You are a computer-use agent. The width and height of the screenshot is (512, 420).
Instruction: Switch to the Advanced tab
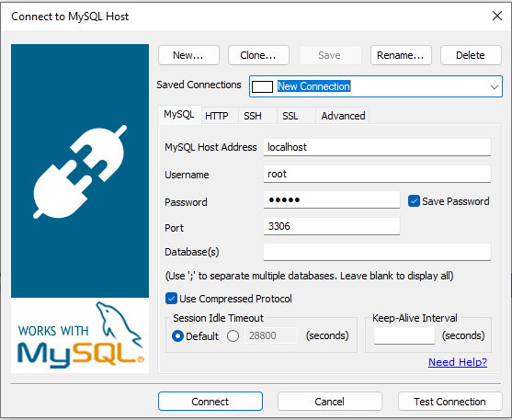pyautogui.click(x=343, y=116)
